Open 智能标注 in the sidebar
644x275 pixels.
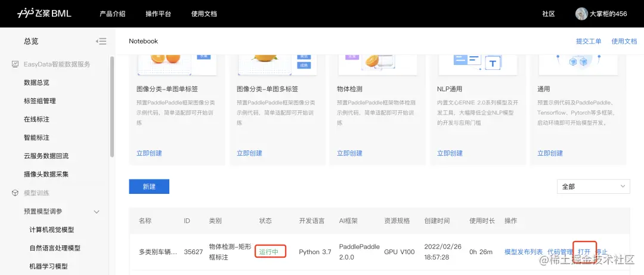tap(36, 137)
